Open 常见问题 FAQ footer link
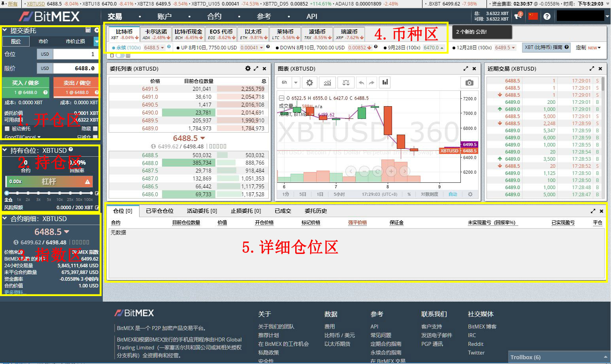 pos(381,335)
